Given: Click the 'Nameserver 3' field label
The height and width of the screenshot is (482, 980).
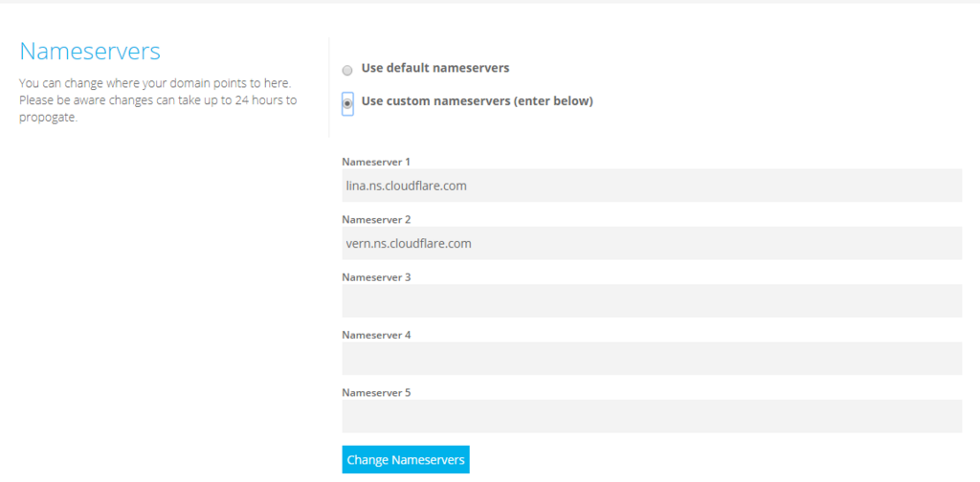Looking at the screenshot, I should (376, 277).
